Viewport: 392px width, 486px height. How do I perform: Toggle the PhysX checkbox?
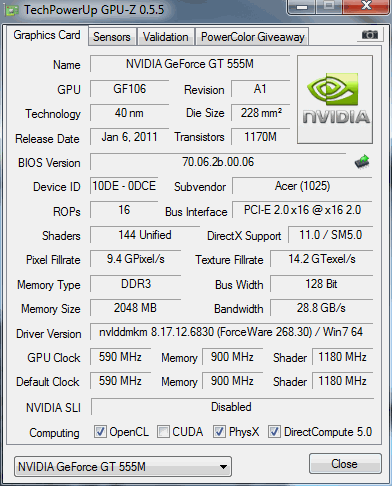point(219,431)
